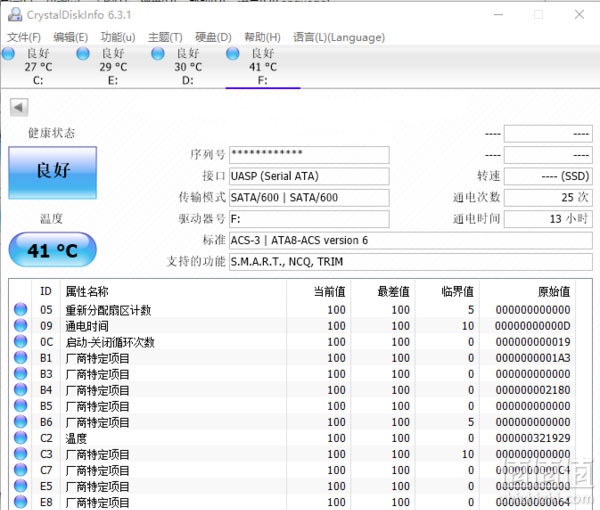The image size is (600, 510).
Task: Select the D: drive status orb
Action: pos(158,54)
